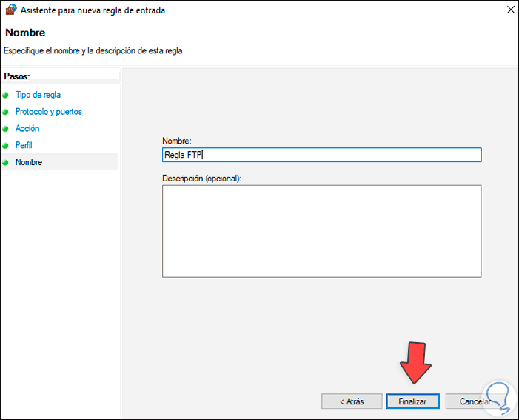
Task: Click inside the Descripción (opcional) text box
Action: pyautogui.click(x=321, y=231)
